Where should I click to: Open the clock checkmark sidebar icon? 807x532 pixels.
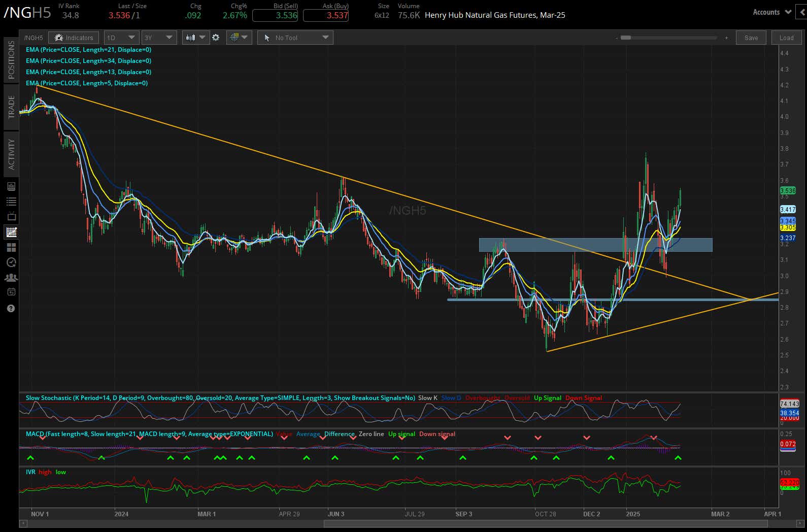[11, 262]
